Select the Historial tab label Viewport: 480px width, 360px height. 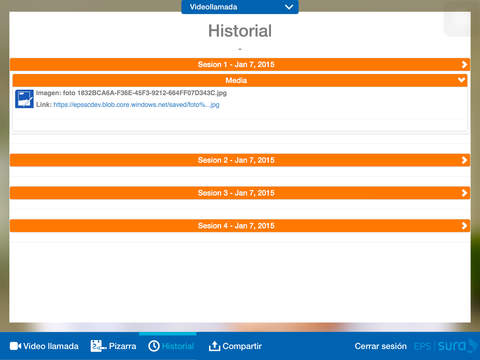point(178,346)
